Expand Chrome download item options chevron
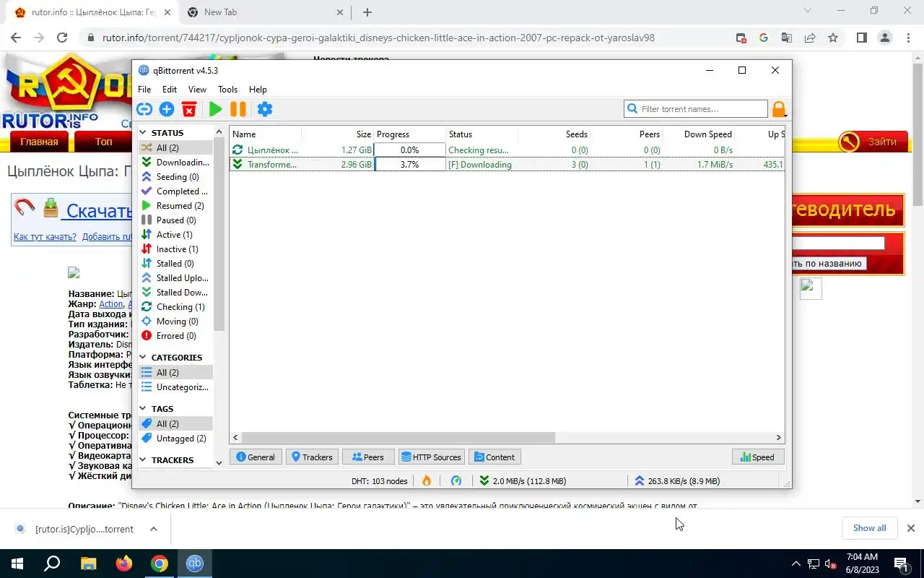This screenshot has width=924, height=578. tap(154, 529)
